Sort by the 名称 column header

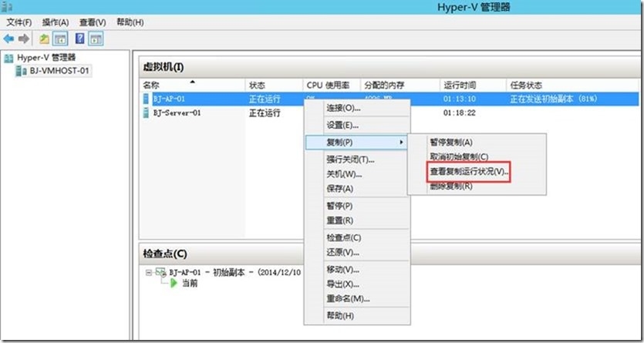pos(192,86)
